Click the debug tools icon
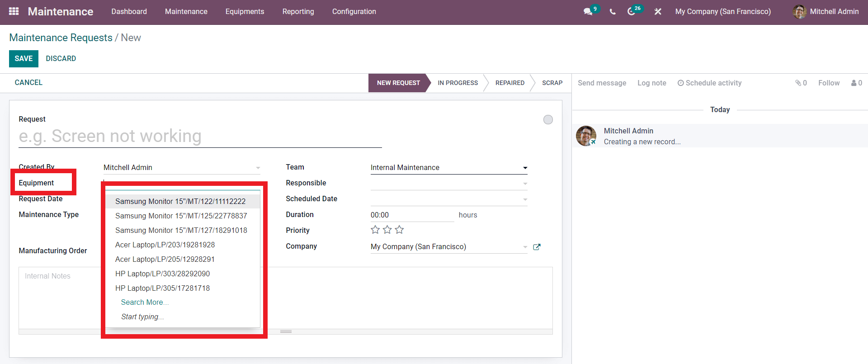Screen dimensions: 868x364 pyautogui.click(x=658, y=12)
